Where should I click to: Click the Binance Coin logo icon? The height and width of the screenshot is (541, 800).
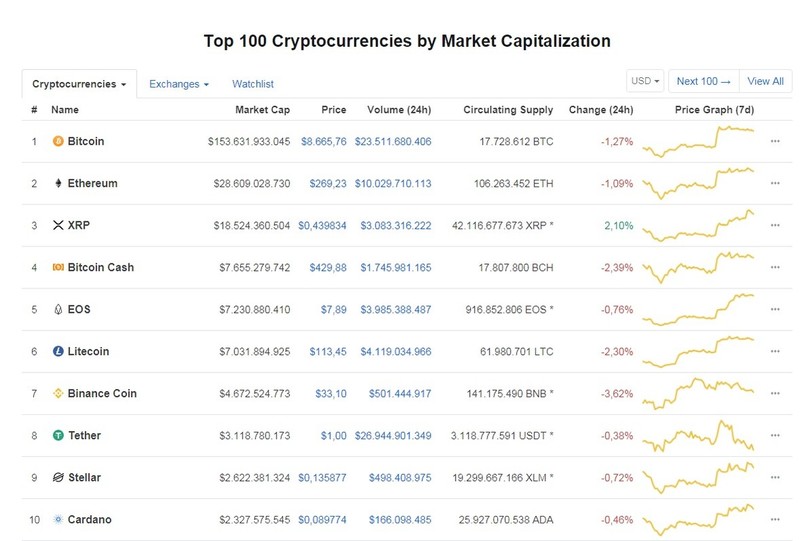point(58,394)
